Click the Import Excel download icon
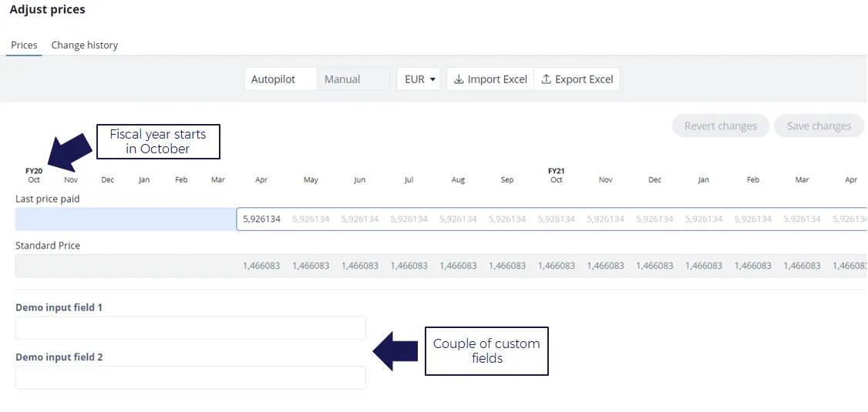The width and height of the screenshot is (868, 412). click(458, 79)
